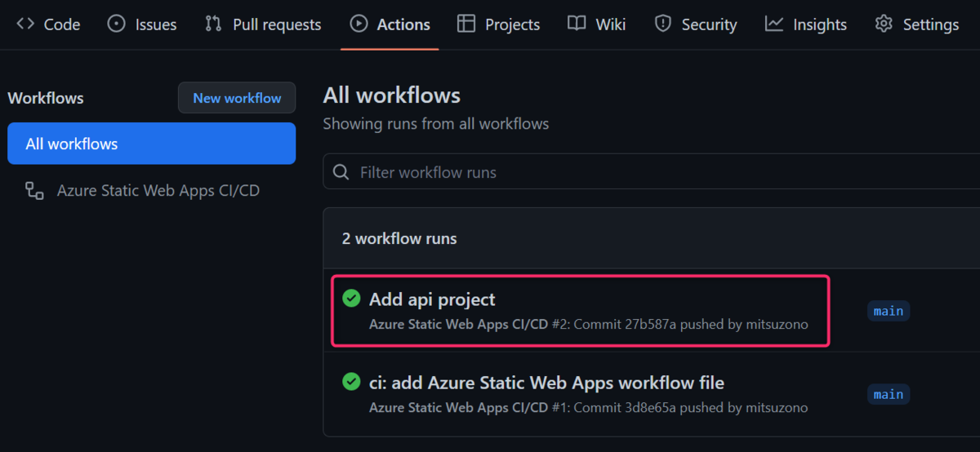The width and height of the screenshot is (980, 452).
Task: Open the Projects tab
Action: (x=498, y=24)
